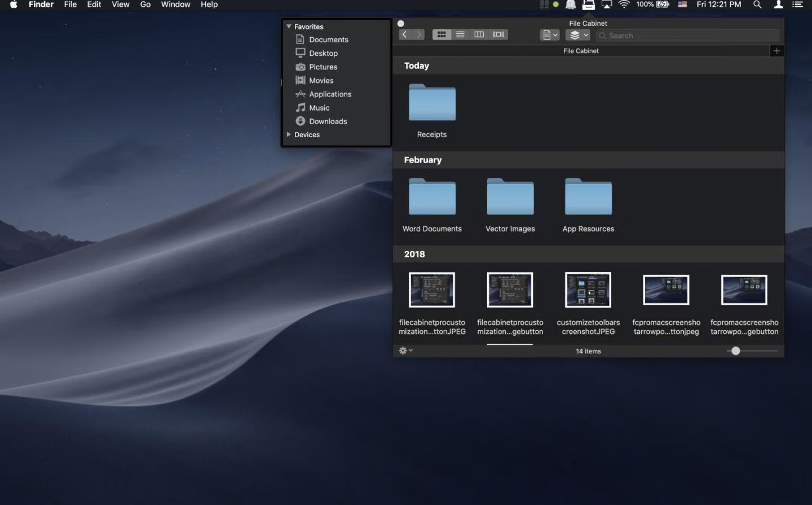The image size is (812, 505).
Task: Select the Vector Images folder
Action: [x=510, y=197]
